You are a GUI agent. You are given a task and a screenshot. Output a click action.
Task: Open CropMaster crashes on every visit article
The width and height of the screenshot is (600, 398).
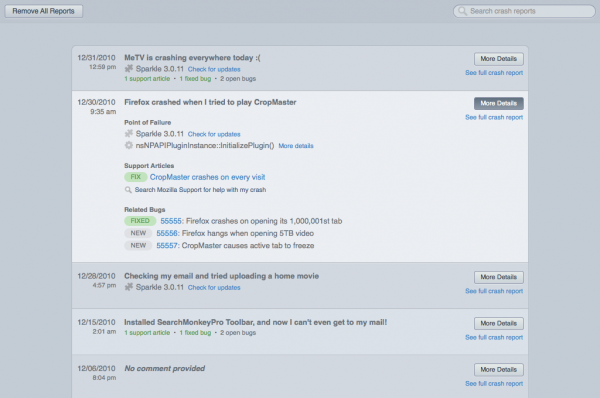207,177
